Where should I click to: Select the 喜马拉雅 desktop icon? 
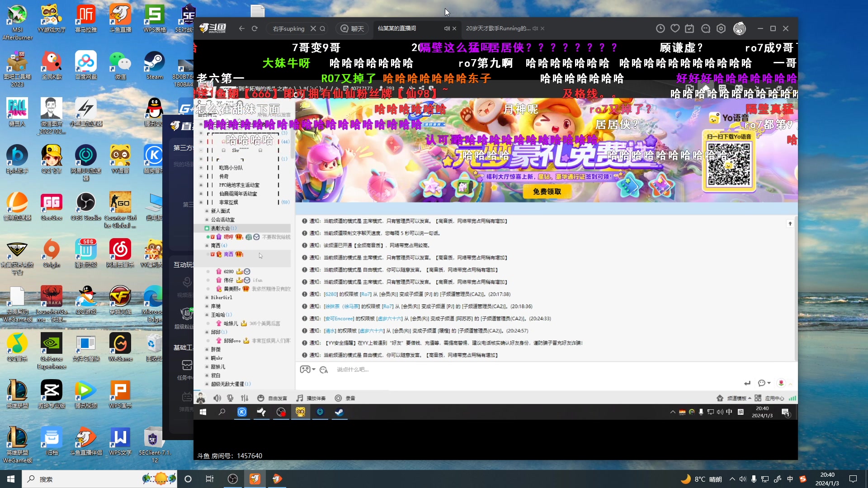[86, 18]
